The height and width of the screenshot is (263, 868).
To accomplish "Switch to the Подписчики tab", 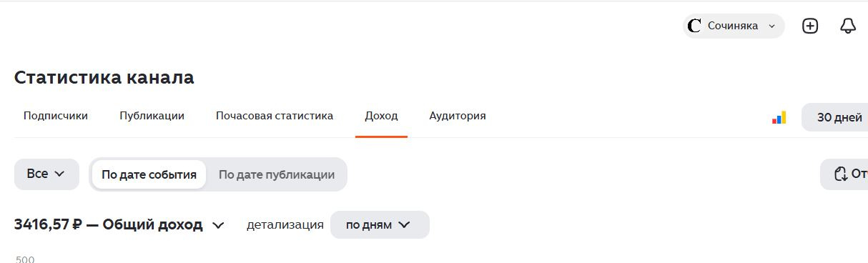I will [56, 116].
